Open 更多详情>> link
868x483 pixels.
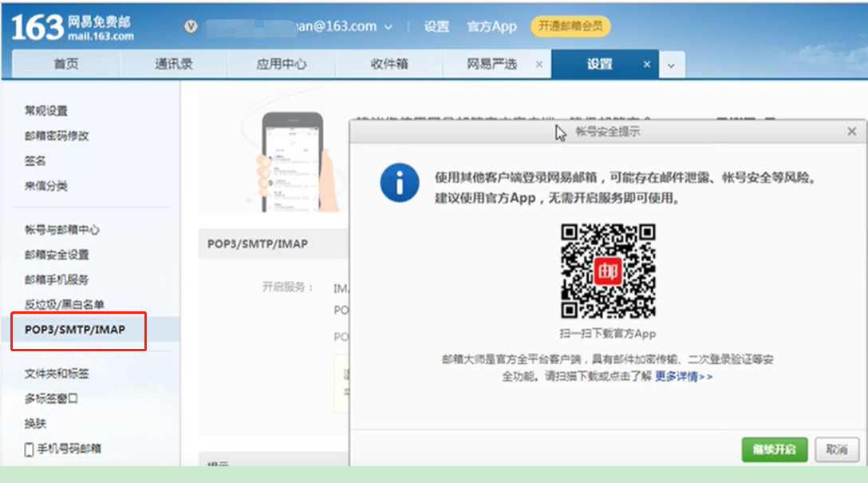tap(684, 377)
